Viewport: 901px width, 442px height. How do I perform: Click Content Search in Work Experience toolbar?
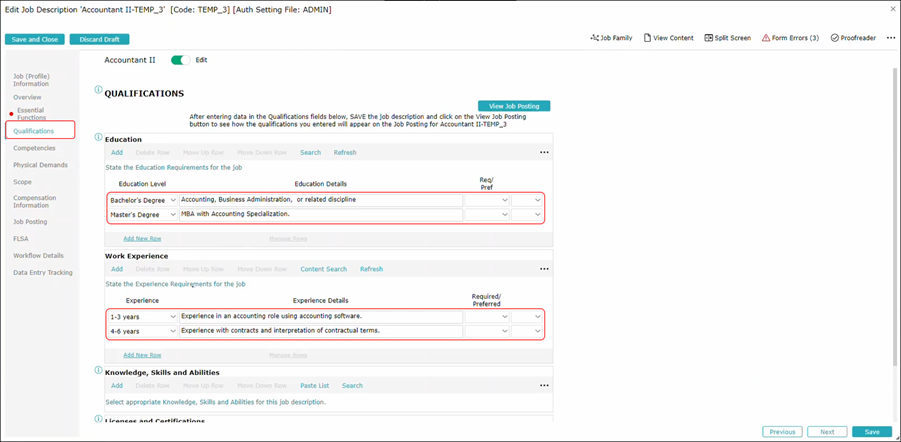coord(324,269)
